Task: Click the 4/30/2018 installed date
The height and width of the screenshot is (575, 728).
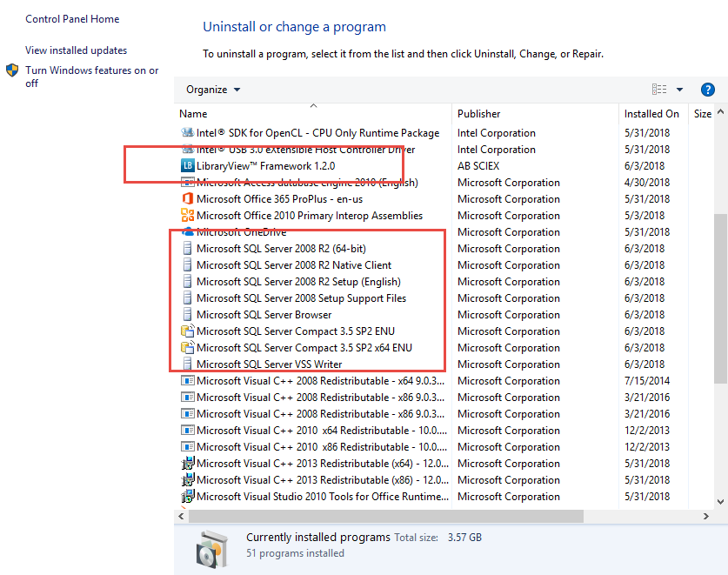Action: click(647, 183)
